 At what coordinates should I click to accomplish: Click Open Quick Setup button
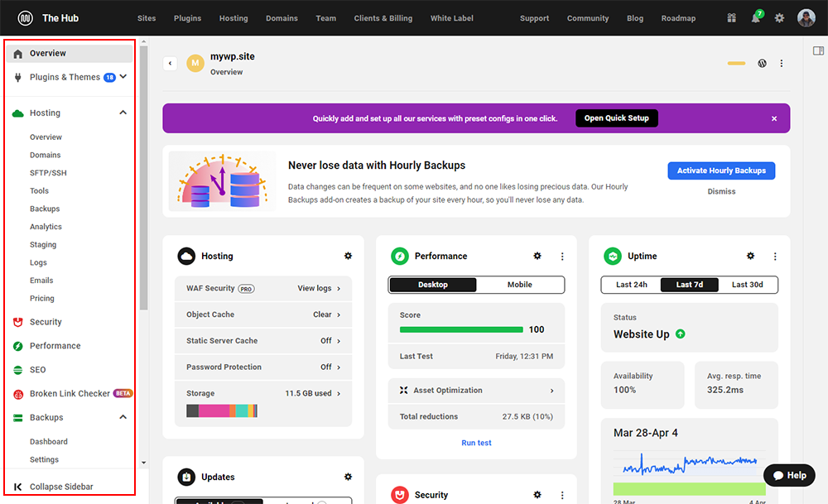coord(616,118)
